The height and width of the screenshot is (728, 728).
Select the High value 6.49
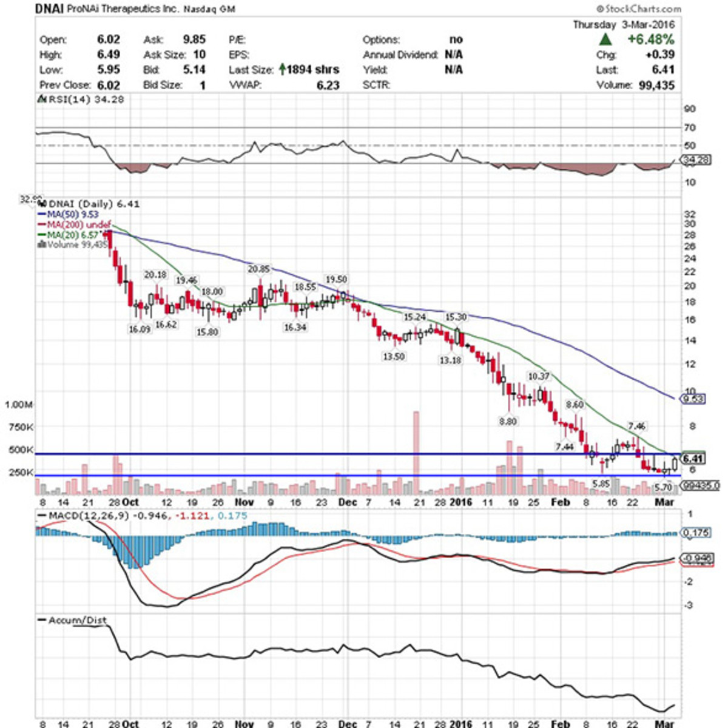click(109, 55)
